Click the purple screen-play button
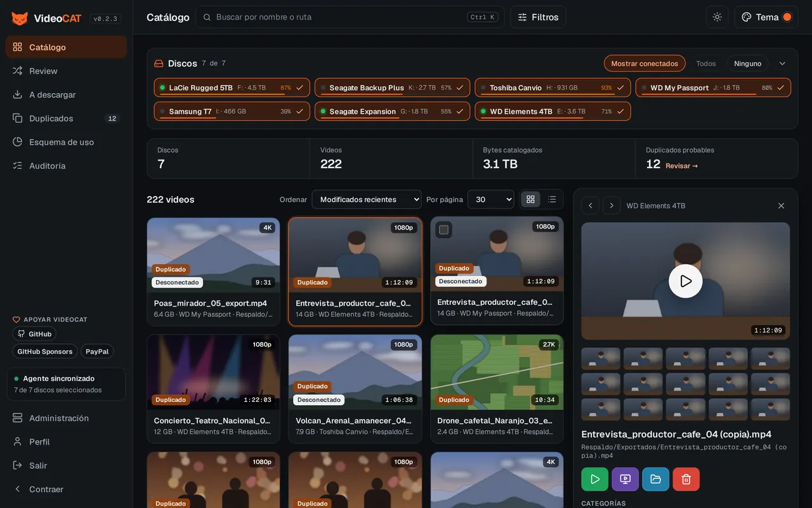The image size is (812, 508). [625, 479]
